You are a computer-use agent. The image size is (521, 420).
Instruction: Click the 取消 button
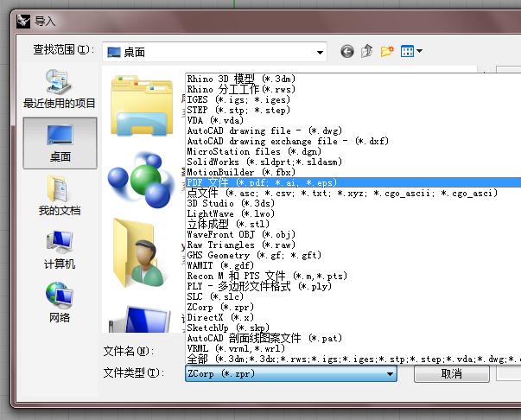pyautogui.click(x=451, y=374)
